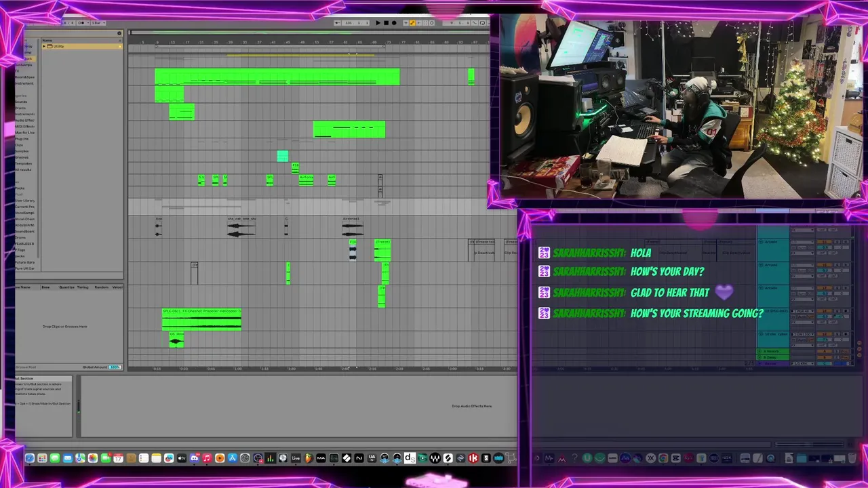
Task: Select the (Freeze) clip in the arrangement
Action: (382, 251)
